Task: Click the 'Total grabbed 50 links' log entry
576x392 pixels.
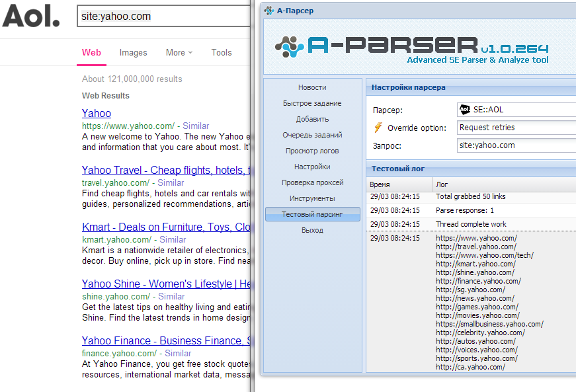Action: click(x=471, y=196)
